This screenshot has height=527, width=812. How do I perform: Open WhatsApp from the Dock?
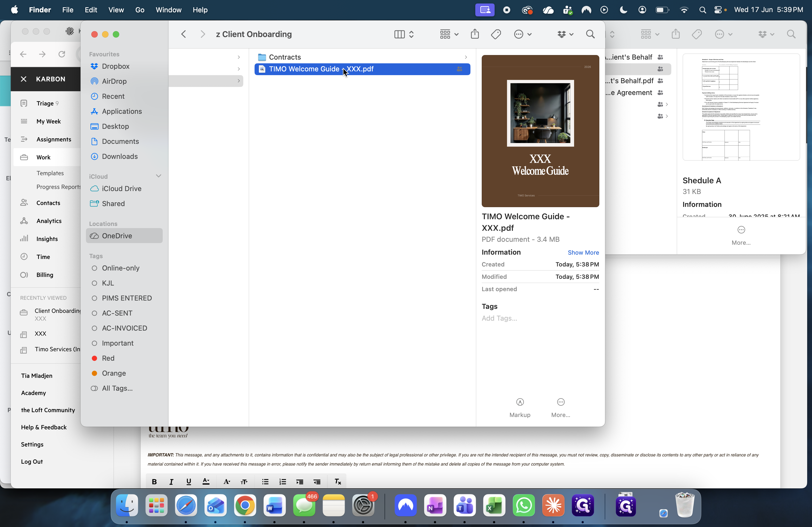[x=523, y=505]
